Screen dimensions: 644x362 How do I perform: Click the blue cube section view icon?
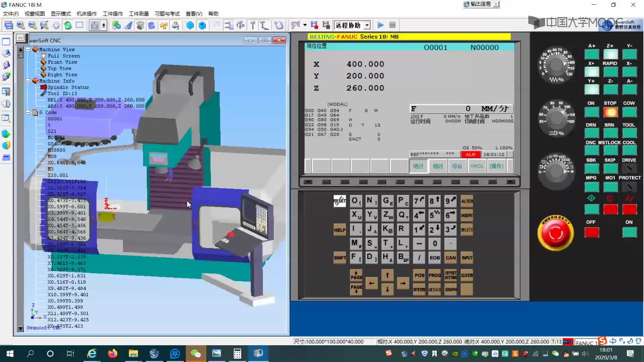click(x=202, y=25)
